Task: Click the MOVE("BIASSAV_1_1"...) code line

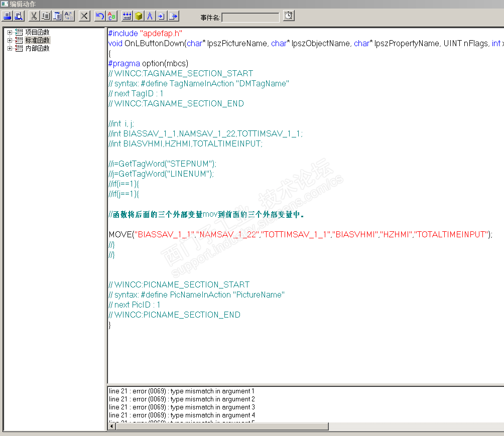Action: tap(301, 234)
